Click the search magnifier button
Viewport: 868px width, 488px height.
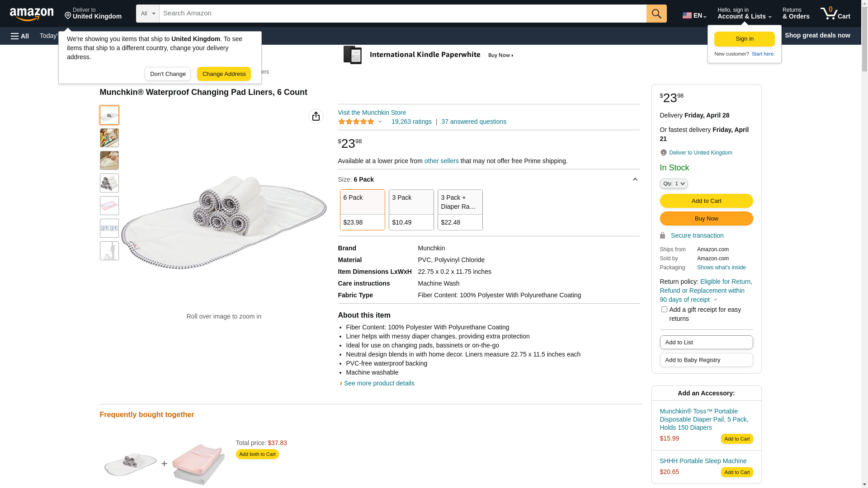656,14
